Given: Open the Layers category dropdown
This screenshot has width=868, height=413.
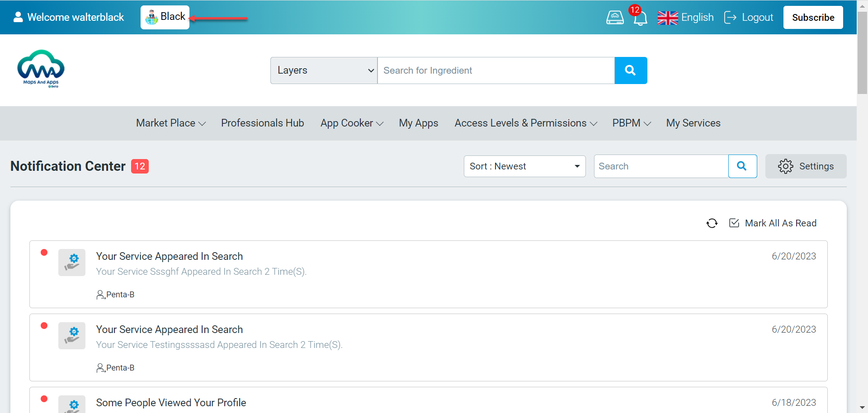Looking at the screenshot, I should 324,70.
